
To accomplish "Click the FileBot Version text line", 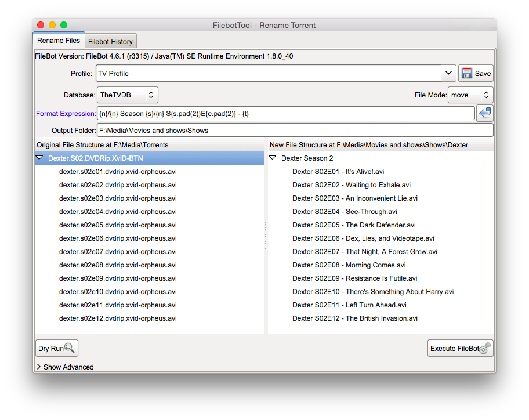I will [164, 56].
